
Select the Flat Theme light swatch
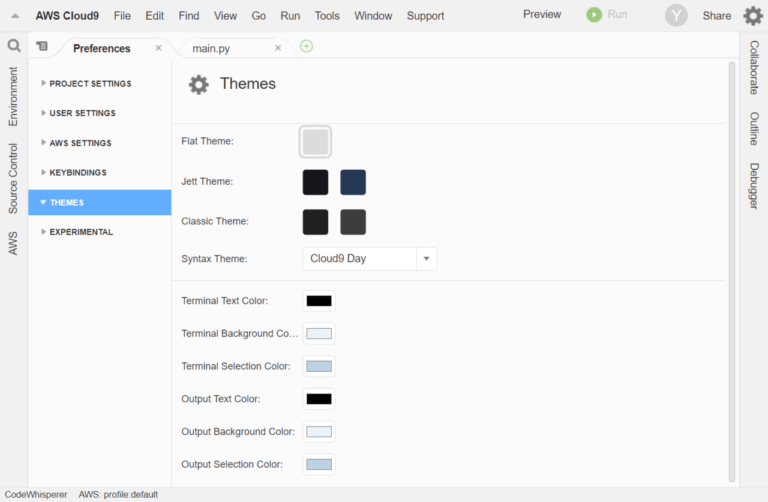coord(315,142)
